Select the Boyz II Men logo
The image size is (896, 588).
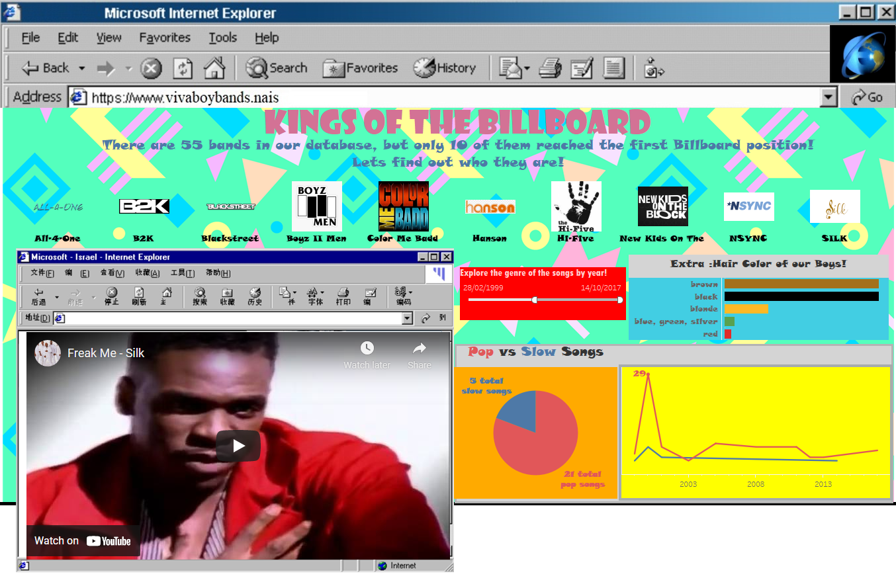coord(317,206)
